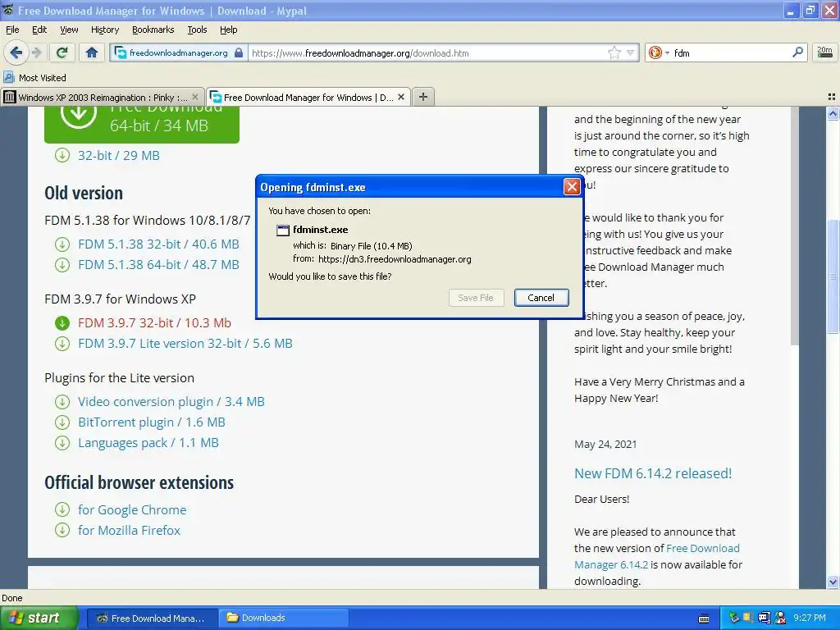Click download icon beside for Mozilla Firefox
The height and width of the screenshot is (630, 840).
coord(62,531)
